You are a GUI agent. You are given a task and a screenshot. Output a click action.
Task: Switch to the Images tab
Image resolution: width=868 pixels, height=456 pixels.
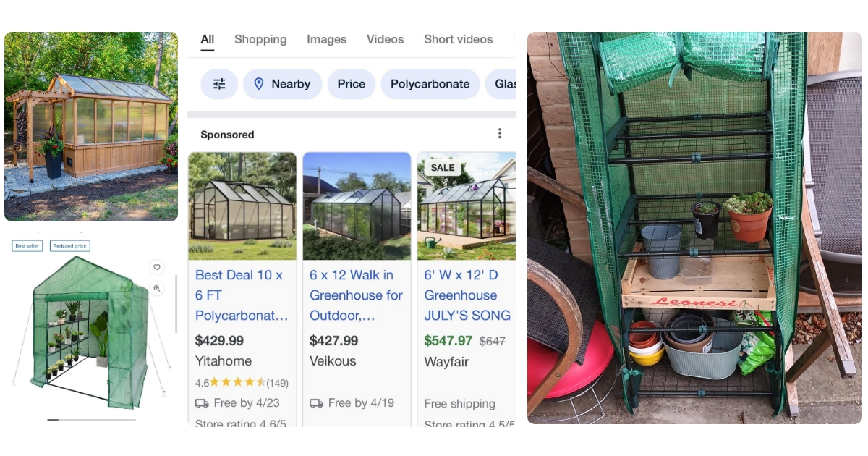326,40
